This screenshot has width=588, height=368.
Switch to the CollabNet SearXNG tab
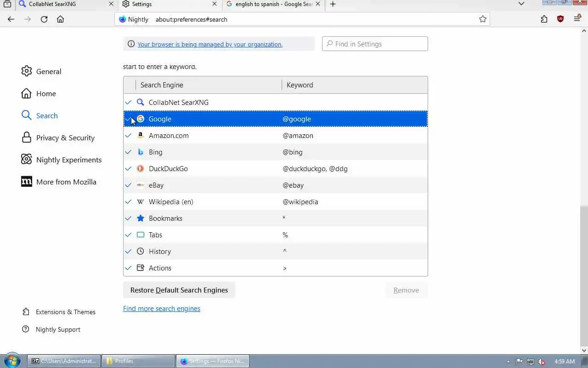66,4
